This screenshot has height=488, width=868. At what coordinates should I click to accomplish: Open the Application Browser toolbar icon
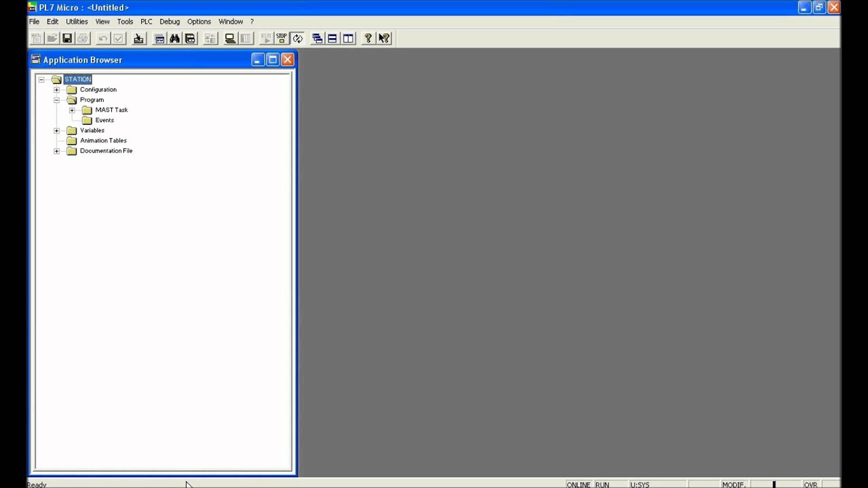159,39
